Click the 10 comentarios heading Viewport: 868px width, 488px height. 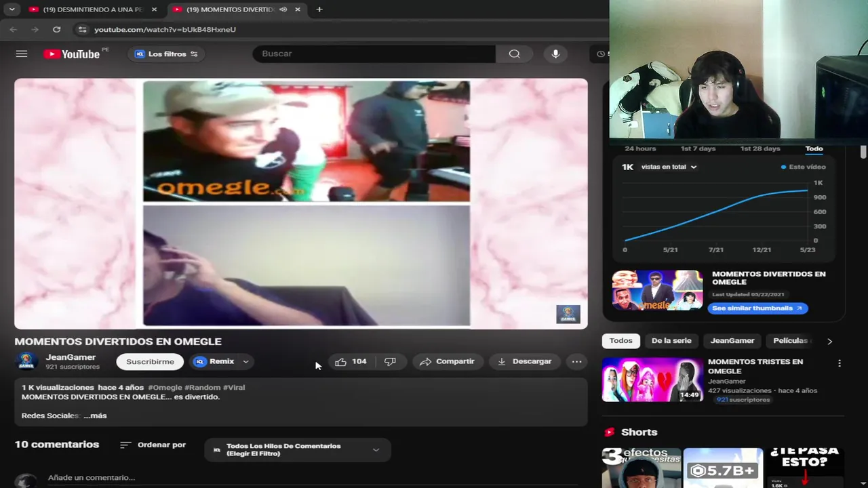(57, 445)
